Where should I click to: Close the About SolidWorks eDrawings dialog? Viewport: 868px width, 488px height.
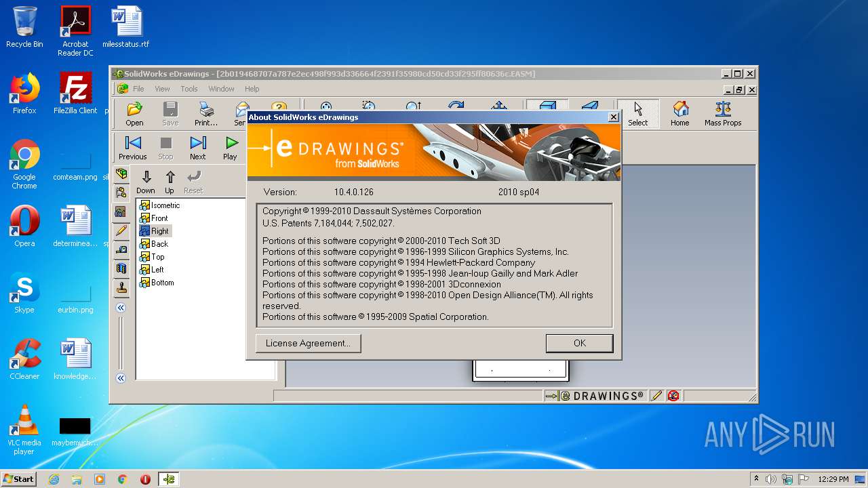pyautogui.click(x=614, y=117)
